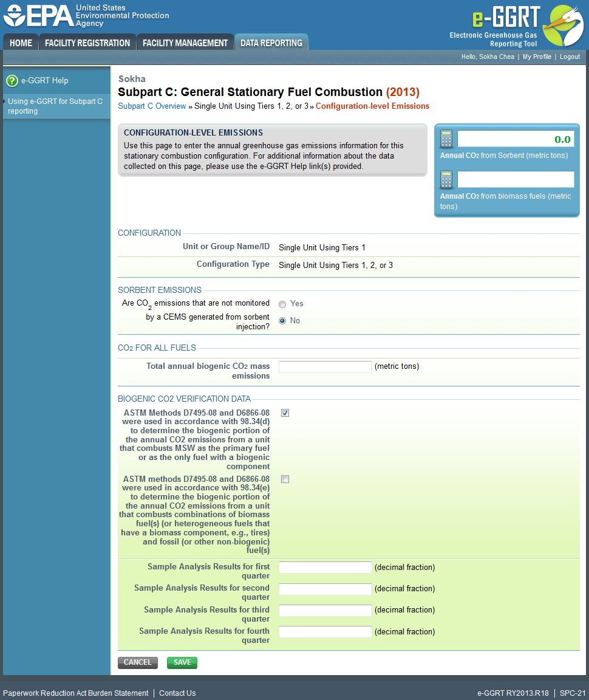Open e-GGRT Help link

click(44, 81)
